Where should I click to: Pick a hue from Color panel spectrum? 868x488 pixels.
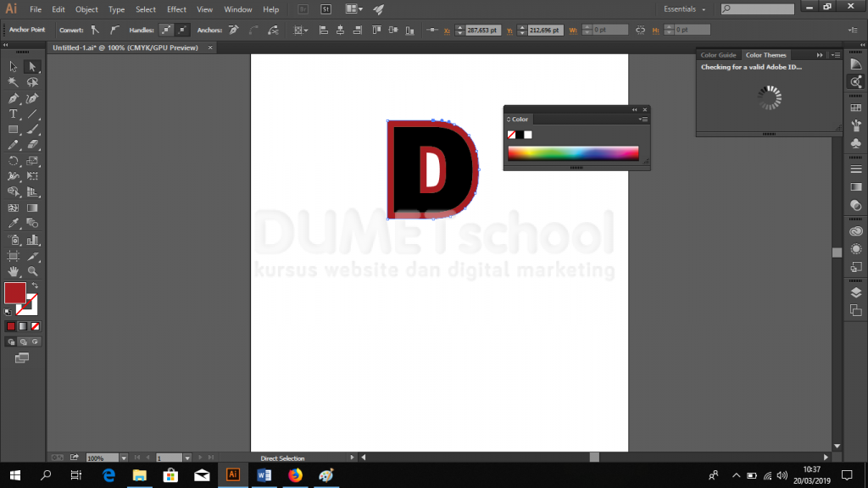pyautogui.click(x=573, y=153)
